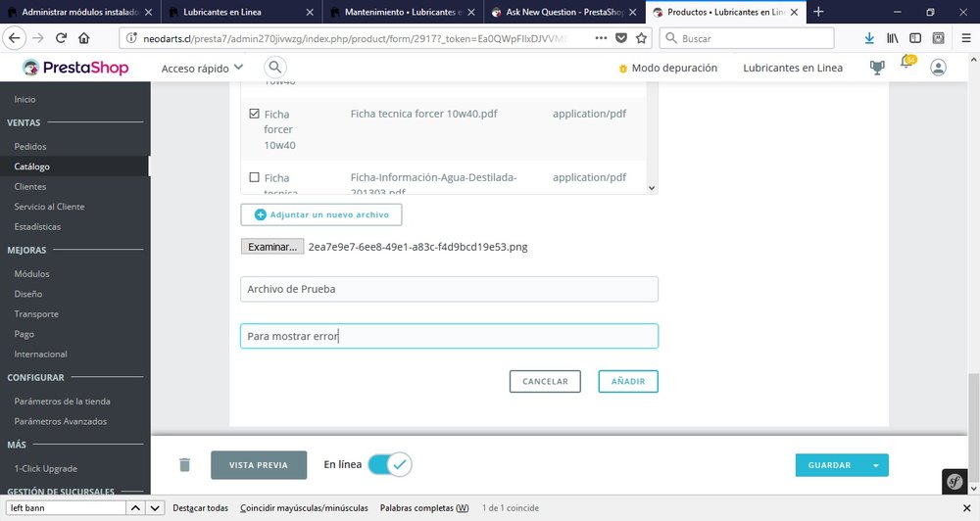Click attachments list scroll-down arrow
The height and width of the screenshot is (521, 980).
(652, 188)
